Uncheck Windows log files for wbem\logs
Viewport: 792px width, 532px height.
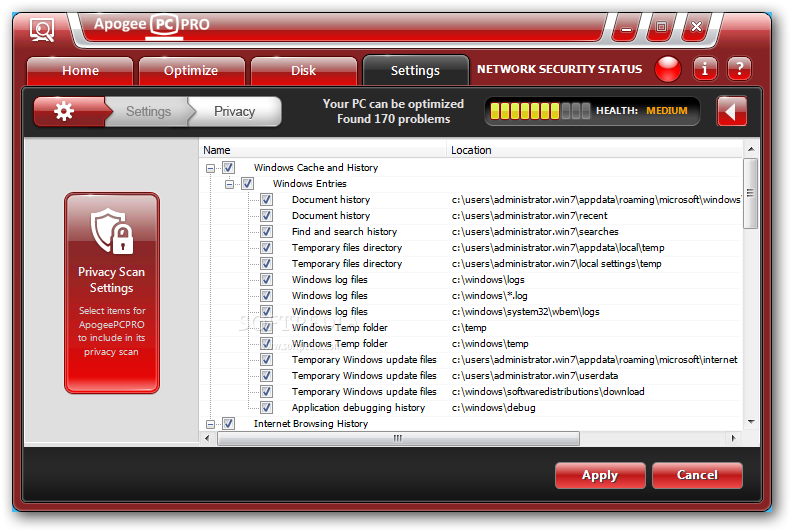pyautogui.click(x=266, y=312)
